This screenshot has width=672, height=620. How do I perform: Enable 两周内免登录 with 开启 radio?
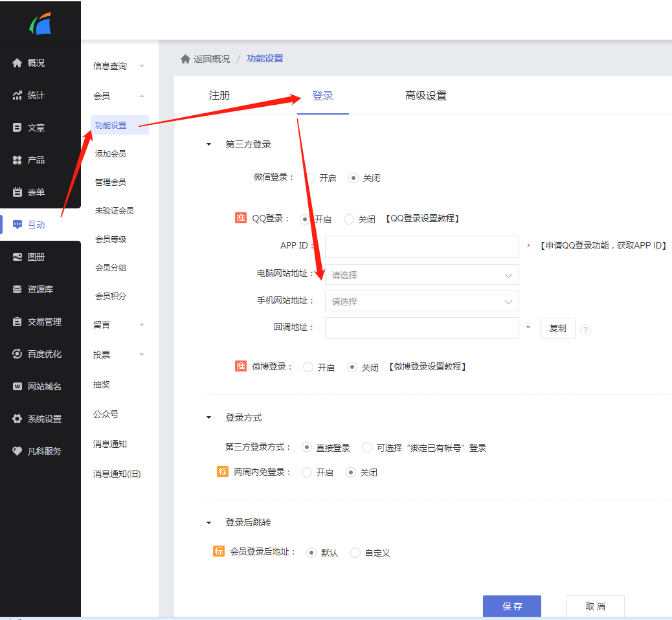(x=306, y=472)
